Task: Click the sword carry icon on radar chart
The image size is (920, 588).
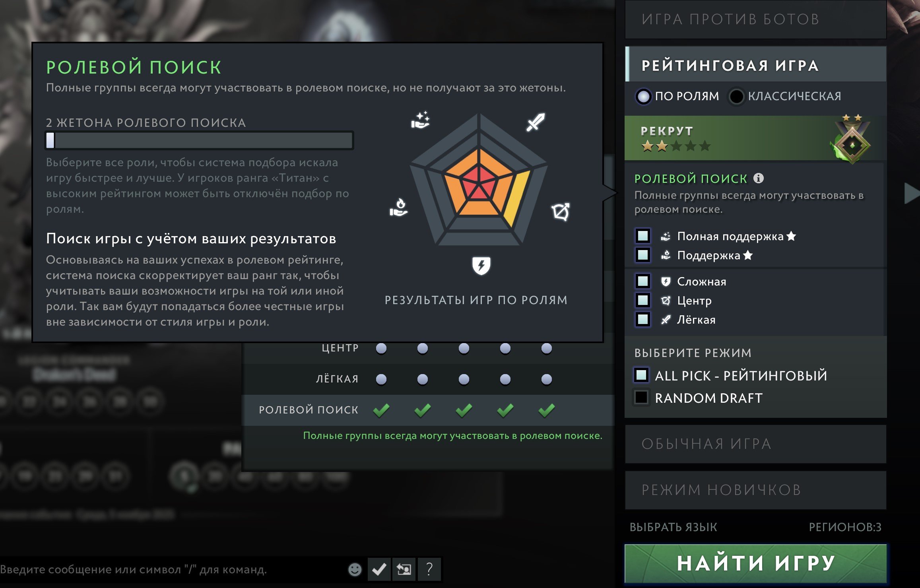Action: tap(536, 122)
